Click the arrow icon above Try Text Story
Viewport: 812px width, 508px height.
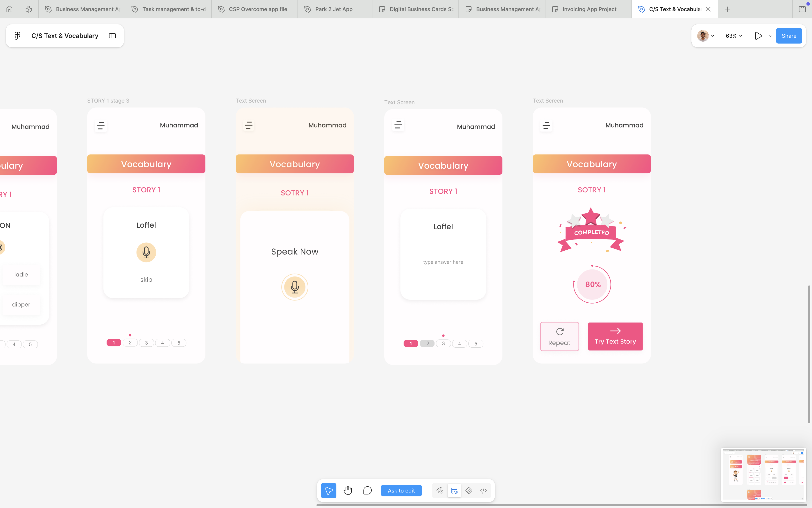[x=615, y=331]
